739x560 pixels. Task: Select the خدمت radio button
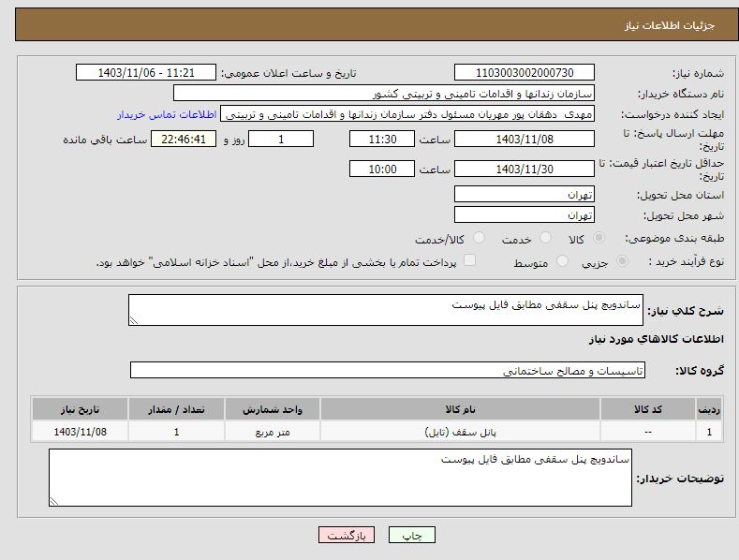[545, 238]
